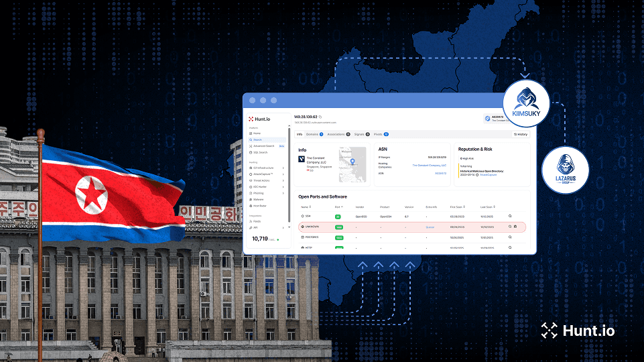Click the 10,719 per second counter

tap(265, 239)
